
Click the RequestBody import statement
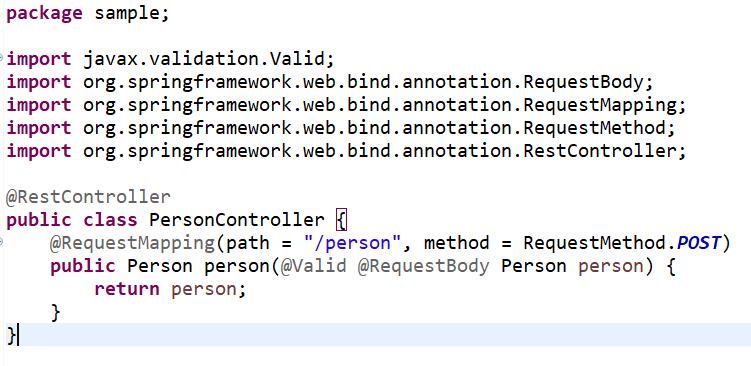(330, 82)
